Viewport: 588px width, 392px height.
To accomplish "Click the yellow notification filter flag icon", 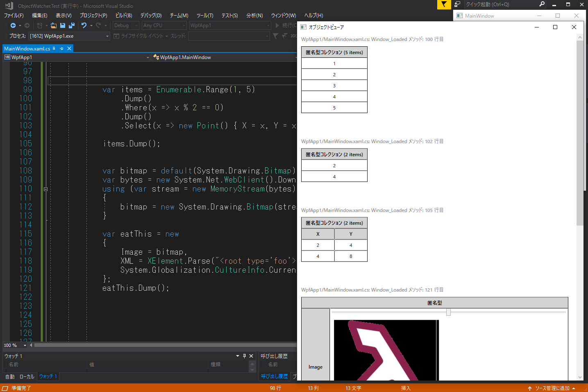I will point(444,5).
